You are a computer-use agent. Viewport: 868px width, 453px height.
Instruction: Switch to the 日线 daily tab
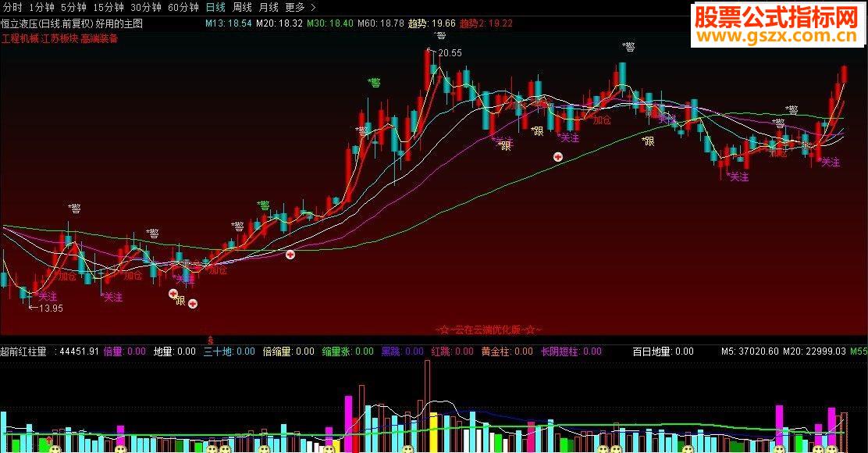pos(215,7)
